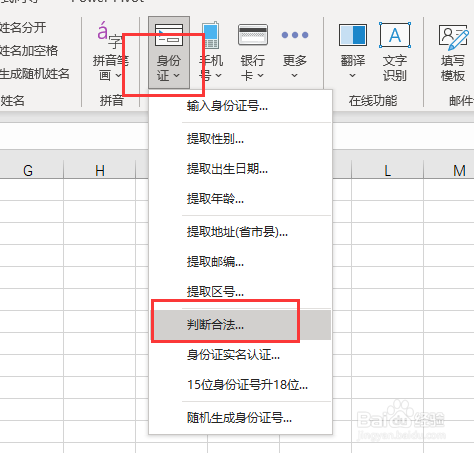Select 随机生成身份证号... menu item
The height and width of the screenshot is (453, 474).
[x=240, y=418]
